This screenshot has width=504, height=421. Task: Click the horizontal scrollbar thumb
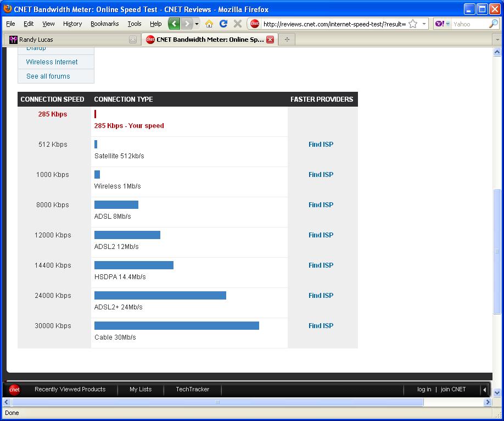[x=217, y=402]
